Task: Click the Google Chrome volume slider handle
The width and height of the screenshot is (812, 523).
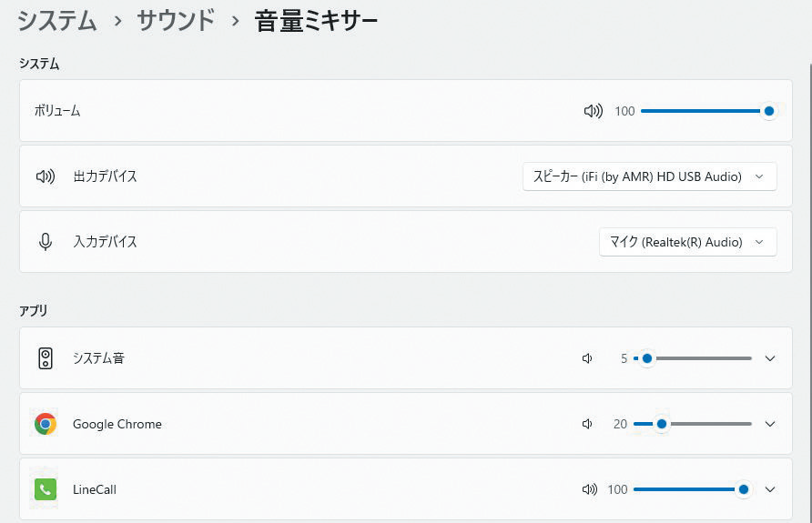Action: [662, 424]
